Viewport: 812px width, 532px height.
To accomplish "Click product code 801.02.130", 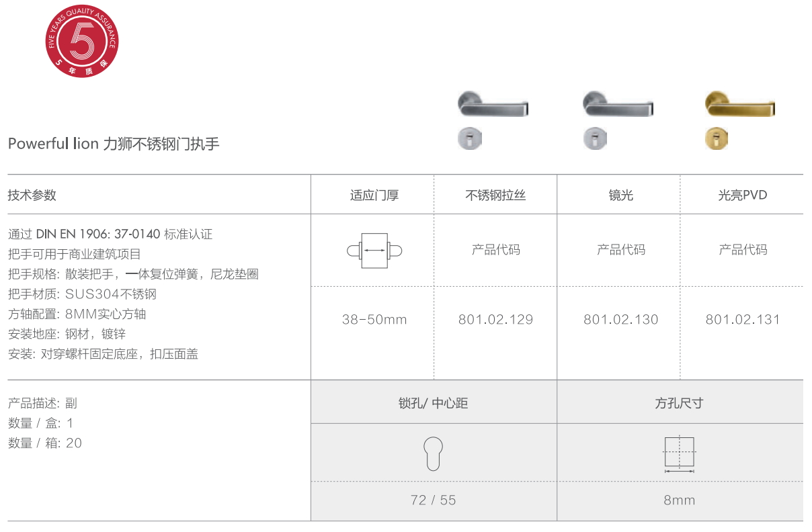I will [620, 320].
